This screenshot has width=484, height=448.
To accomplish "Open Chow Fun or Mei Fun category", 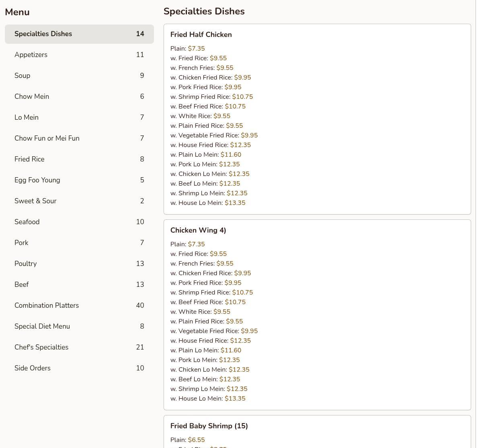I will (x=79, y=139).
